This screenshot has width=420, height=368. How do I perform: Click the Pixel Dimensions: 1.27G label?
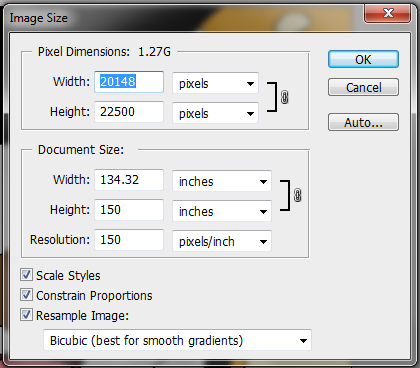pyautogui.click(x=104, y=52)
